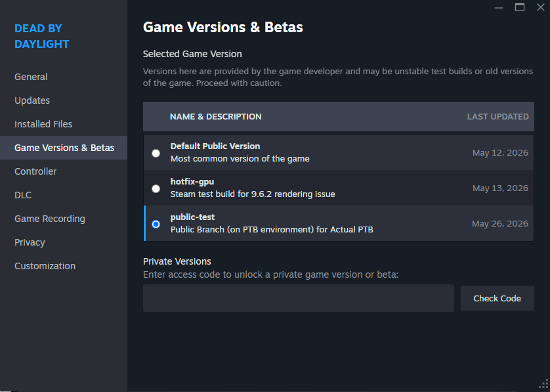
Task: Click the 'hotfix-gpu' branch name
Action: pos(192,181)
